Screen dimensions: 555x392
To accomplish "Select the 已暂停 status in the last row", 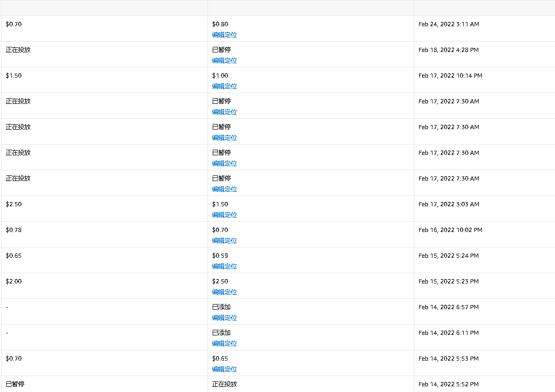I will click(x=13, y=384).
